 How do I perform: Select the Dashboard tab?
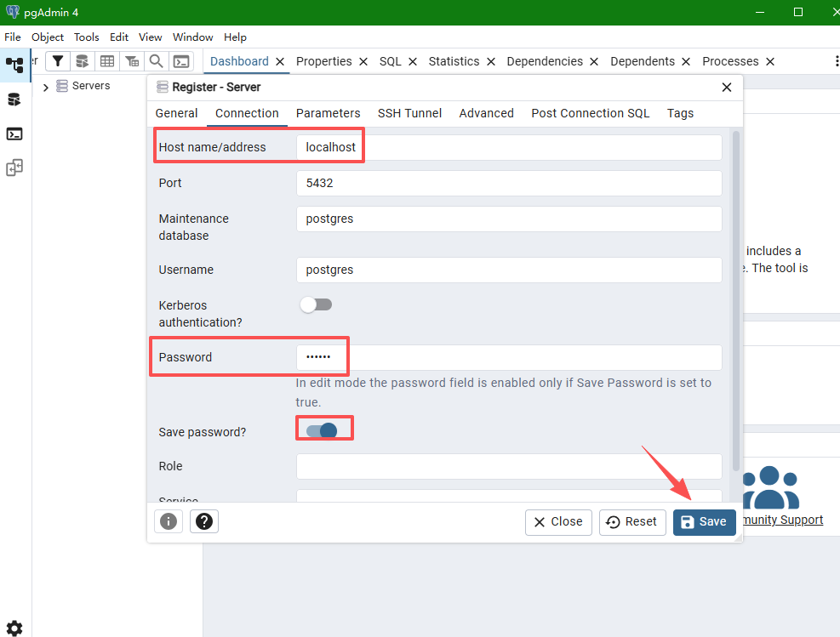click(x=239, y=61)
